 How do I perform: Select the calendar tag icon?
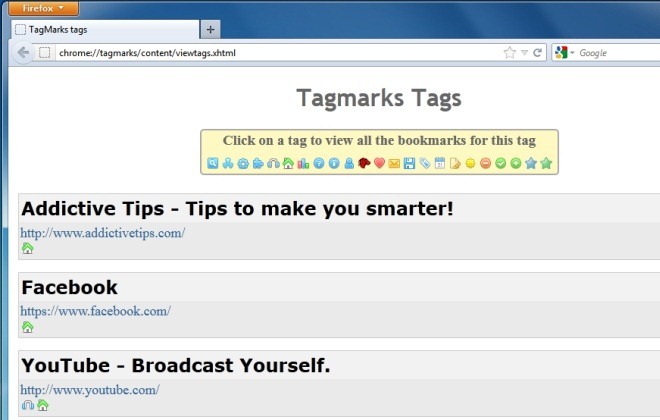[x=440, y=163]
